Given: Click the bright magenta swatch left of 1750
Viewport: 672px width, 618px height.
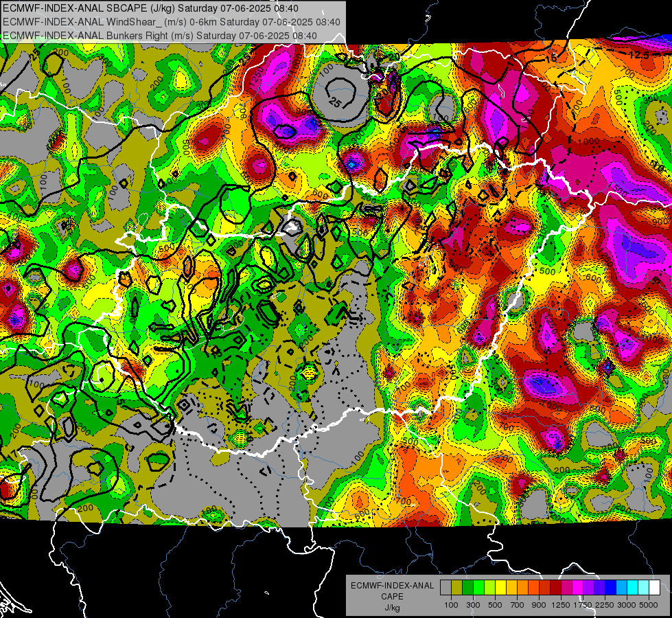Looking at the screenshot, I should (578, 588).
